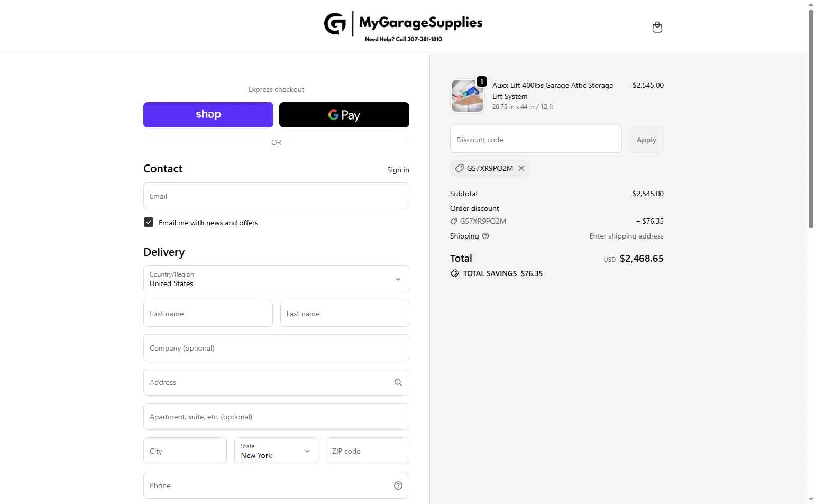Click the Subtotal amount $2,545.00
815x504 pixels.
[648, 194]
